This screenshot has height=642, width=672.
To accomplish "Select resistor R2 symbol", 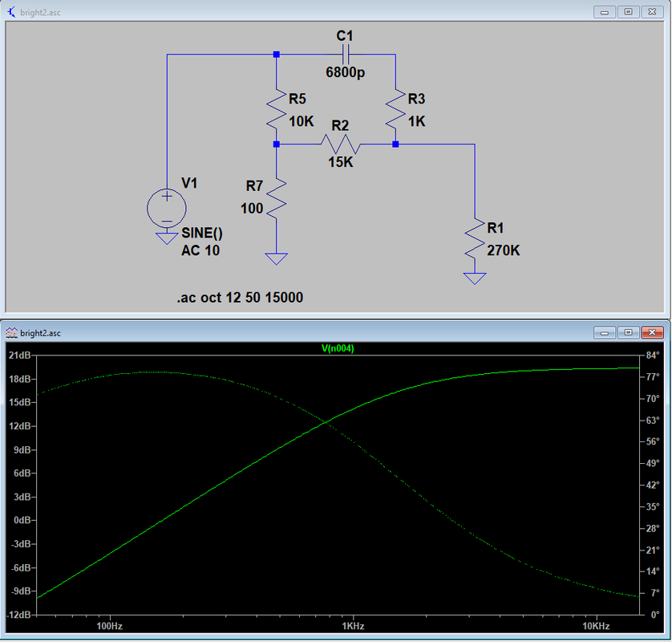I will (341, 144).
